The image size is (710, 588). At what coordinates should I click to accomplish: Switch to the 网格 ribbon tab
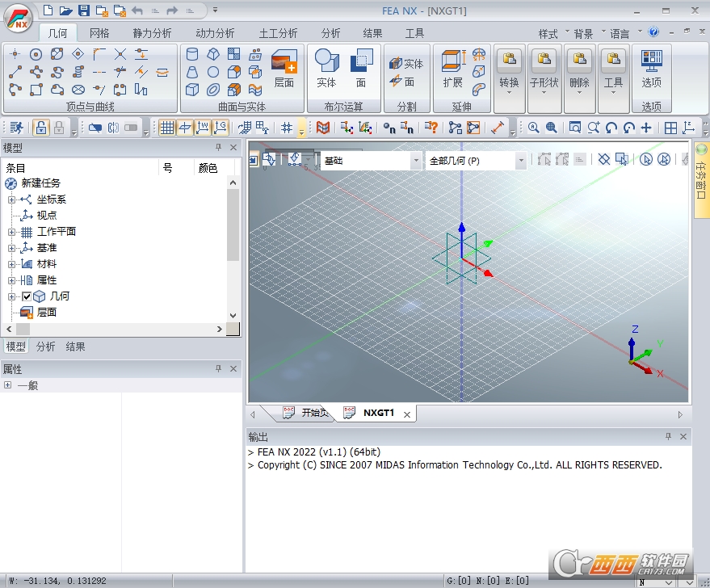(99, 33)
